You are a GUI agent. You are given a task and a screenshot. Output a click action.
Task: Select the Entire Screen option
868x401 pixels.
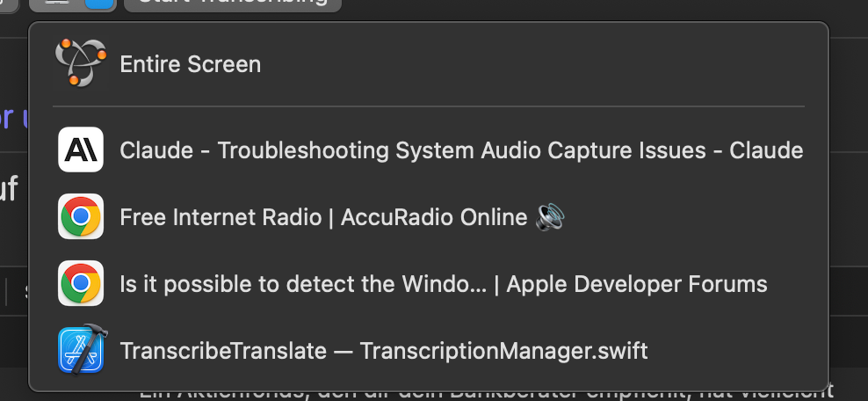tap(429, 63)
